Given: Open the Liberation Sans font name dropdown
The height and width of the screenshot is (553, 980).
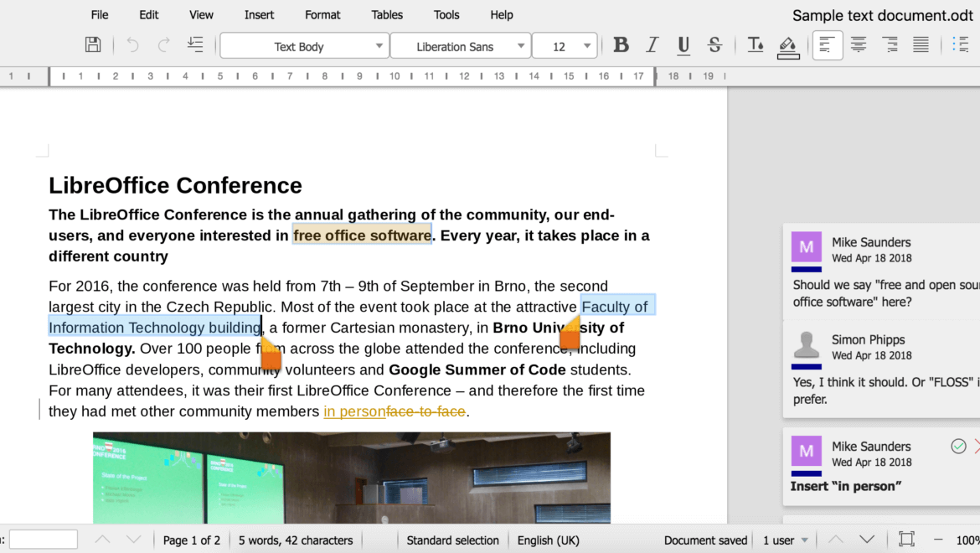Looking at the screenshot, I should click(459, 45).
